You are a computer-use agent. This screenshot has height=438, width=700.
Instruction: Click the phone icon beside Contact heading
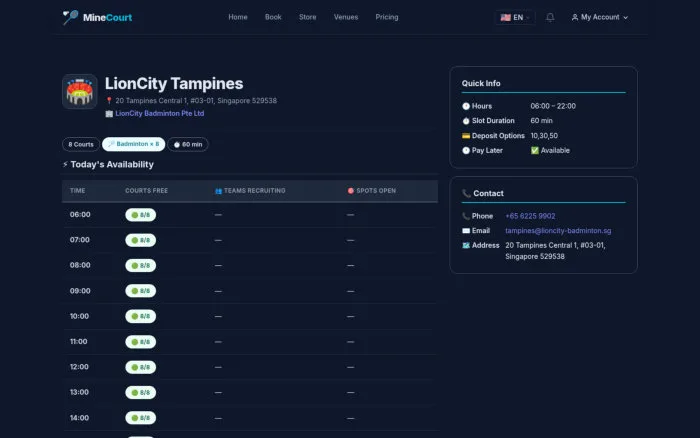(466, 193)
